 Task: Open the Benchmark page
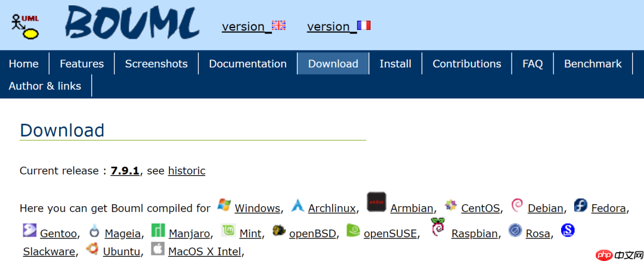[593, 64]
